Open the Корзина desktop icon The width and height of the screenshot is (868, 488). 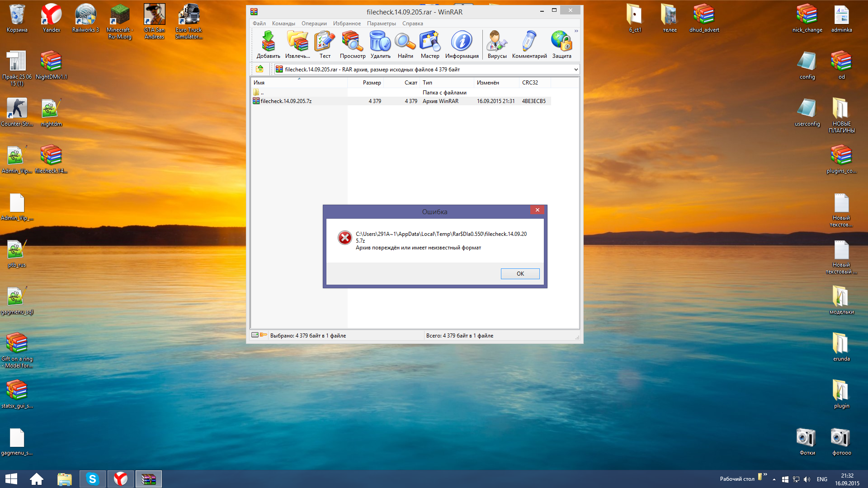(17, 19)
